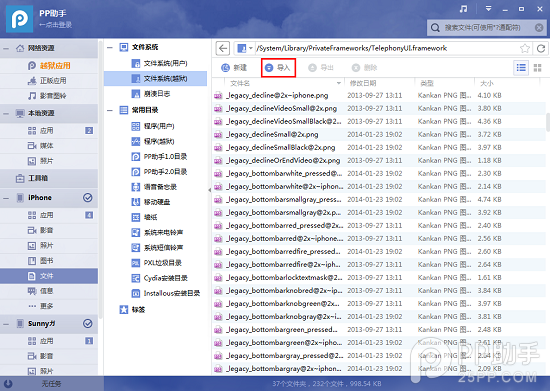Image resolution: width=550 pixels, height=391 pixels.
Task: Open 更多 under iPhone
Action: [x=49, y=306]
